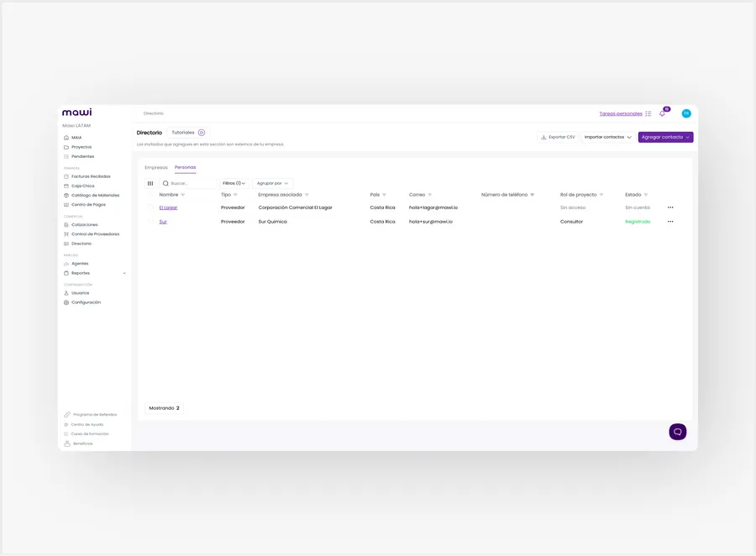Click the Buscar search field
756x556 pixels.
(x=188, y=183)
